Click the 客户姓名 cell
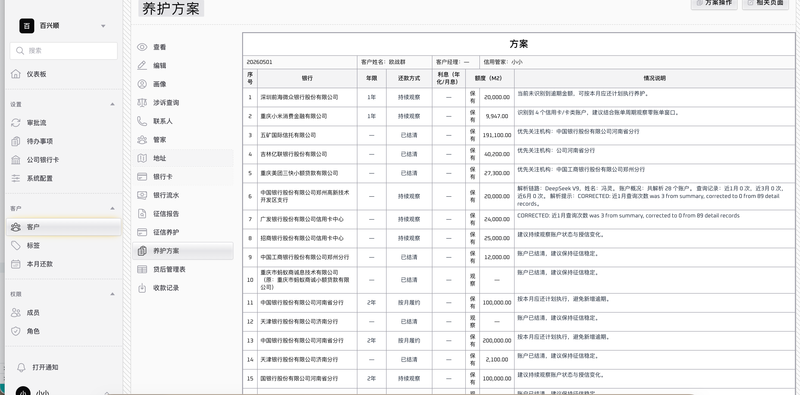This screenshot has width=800, height=395. click(x=394, y=62)
